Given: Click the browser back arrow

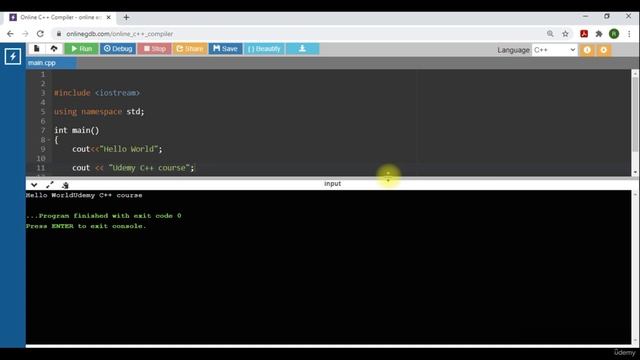Looking at the screenshot, I should 10,34.
